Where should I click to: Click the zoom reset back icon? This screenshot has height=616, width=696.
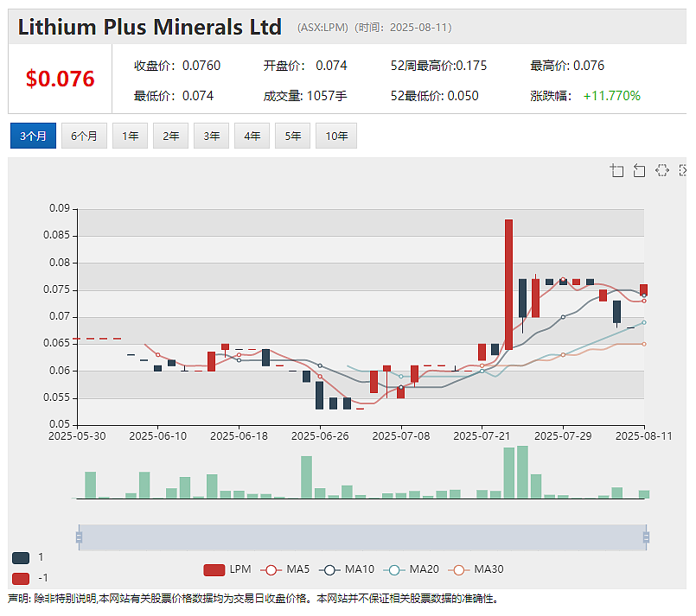(x=639, y=170)
